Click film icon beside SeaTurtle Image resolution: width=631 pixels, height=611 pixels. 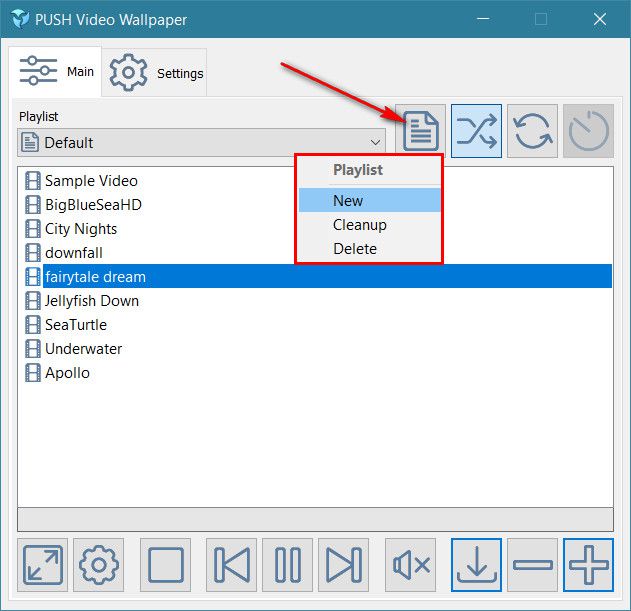click(x=33, y=325)
